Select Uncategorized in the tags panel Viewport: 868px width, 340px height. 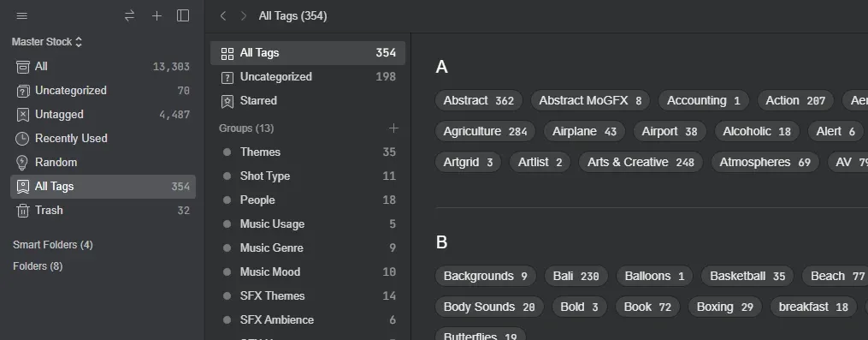click(x=308, y=77)
